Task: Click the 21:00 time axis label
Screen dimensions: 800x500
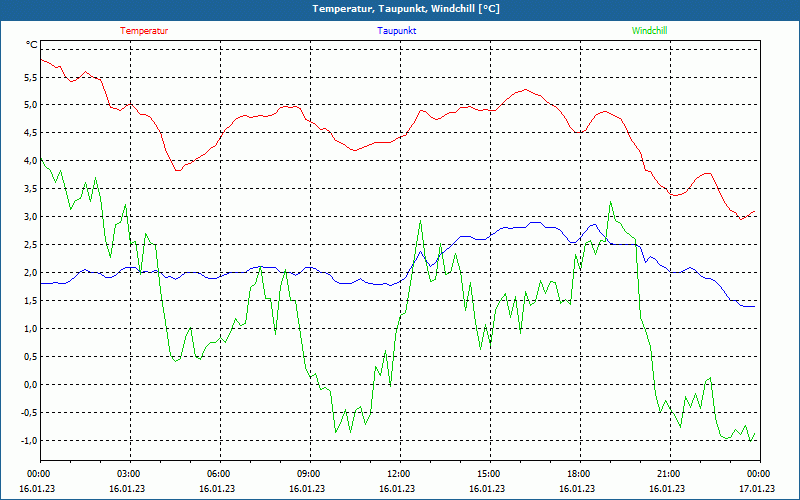Action: pyautogui.click(x=667, y=474)
